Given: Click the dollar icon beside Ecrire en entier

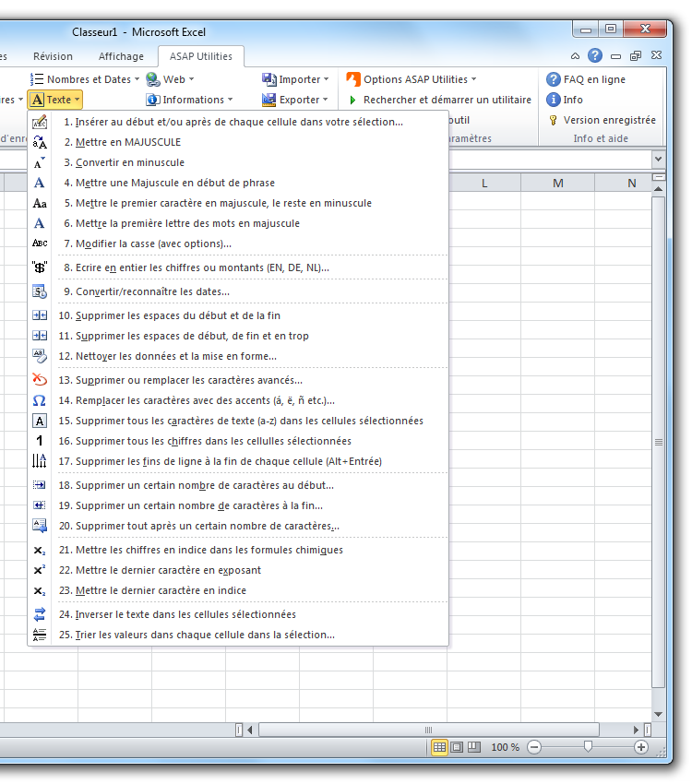Looking at the screenshot, I should (40, 267).
